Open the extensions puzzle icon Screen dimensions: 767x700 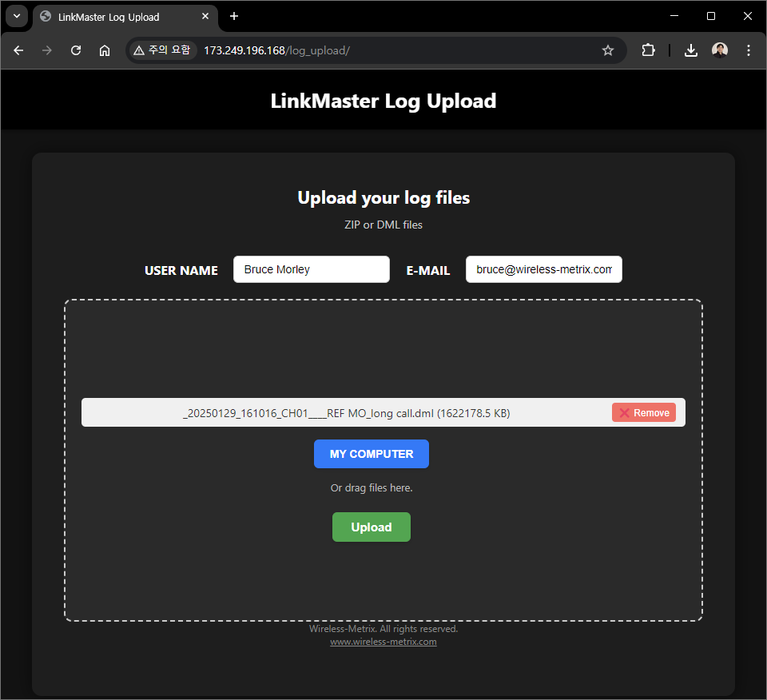point(648,50)
